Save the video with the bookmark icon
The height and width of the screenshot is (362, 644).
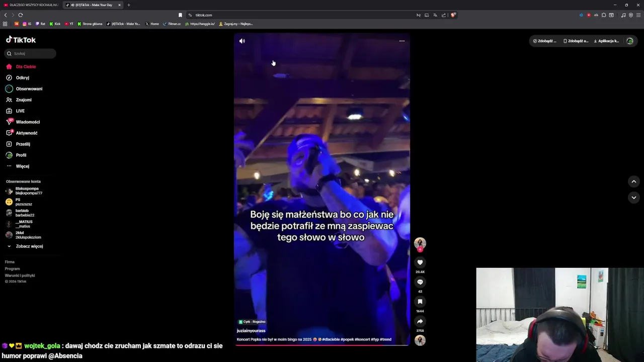(x=420, y=302)
